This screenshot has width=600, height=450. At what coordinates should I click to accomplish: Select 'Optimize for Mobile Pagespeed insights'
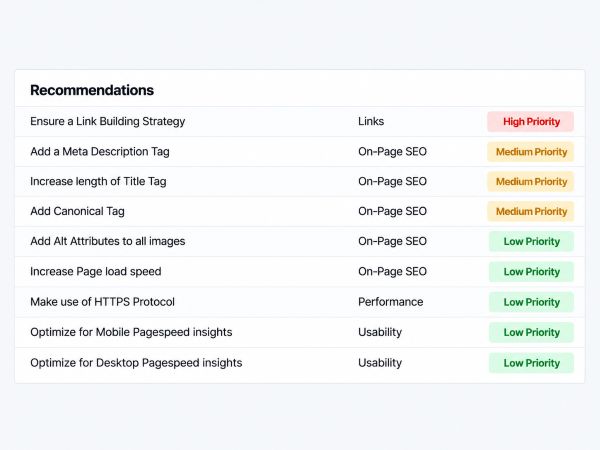tap(131, 332)
